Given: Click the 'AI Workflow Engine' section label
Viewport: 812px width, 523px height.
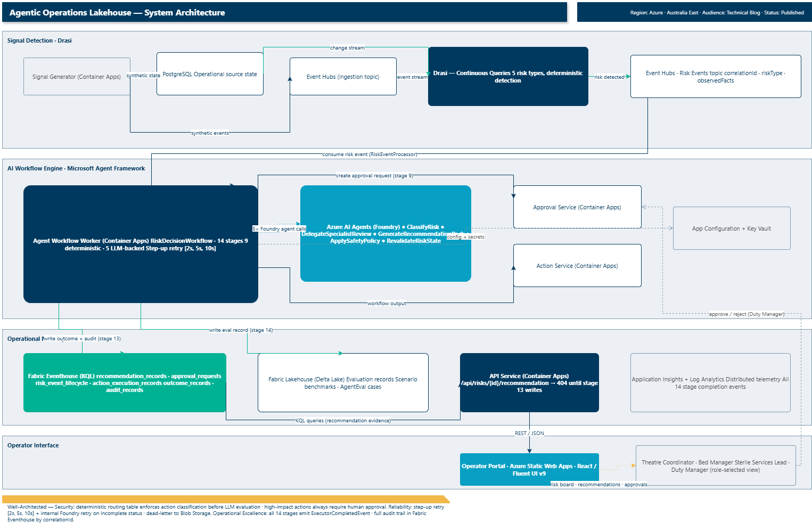Looking at the screenshot, I should point(76,168).
